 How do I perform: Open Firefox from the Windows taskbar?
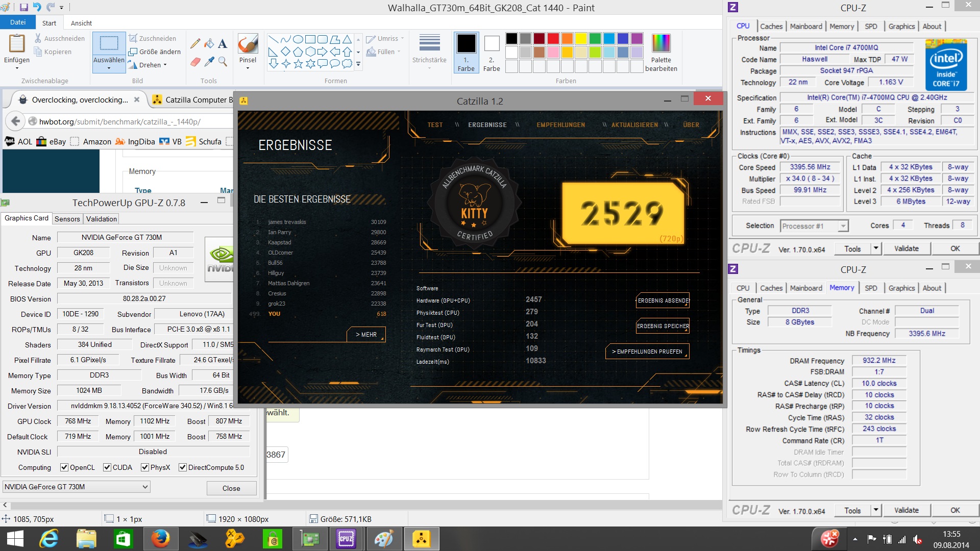click(x=160, y=539)
